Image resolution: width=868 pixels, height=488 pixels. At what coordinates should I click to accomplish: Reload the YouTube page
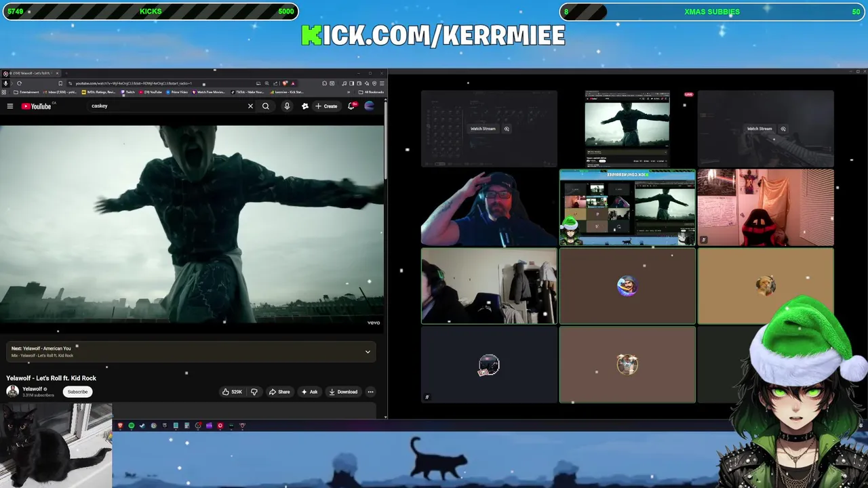pyautogui.click(x=19, y=83)
